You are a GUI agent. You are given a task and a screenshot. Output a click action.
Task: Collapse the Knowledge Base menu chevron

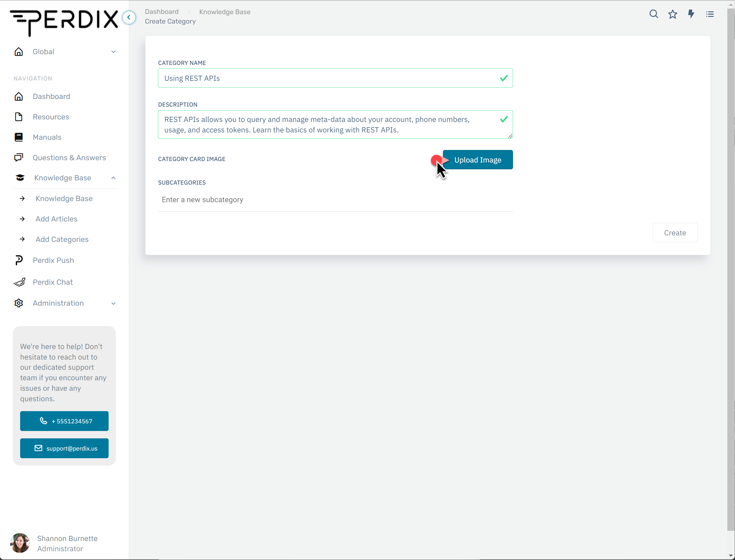[113, 178]
